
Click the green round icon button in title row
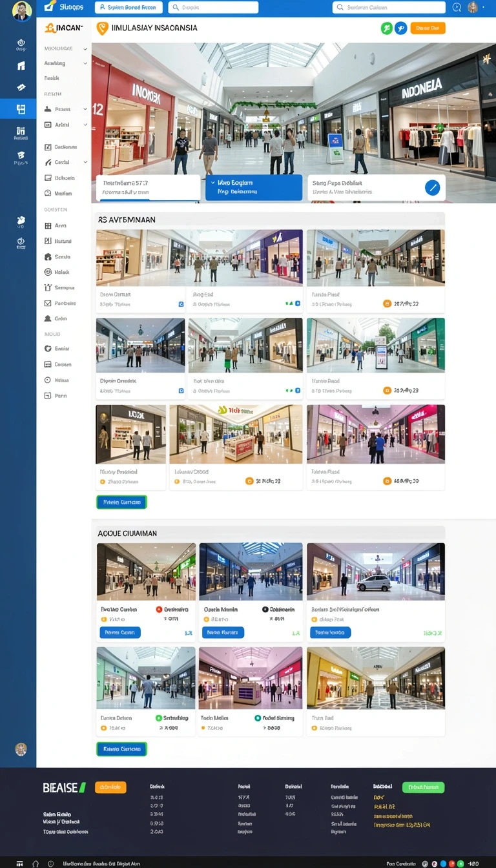[x=386, y=28]
